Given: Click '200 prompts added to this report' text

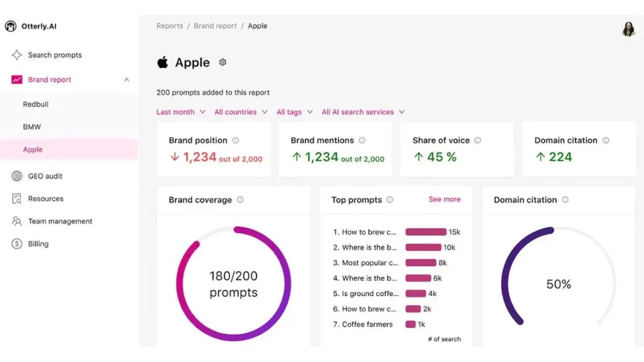Looking at the screenshot, I should pyautogui.click(x=213, y=92).
